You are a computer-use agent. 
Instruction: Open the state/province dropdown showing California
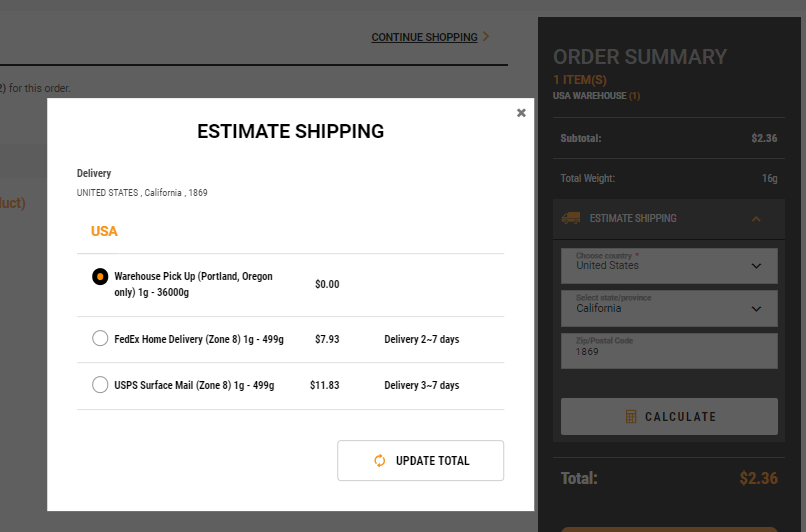coord(669,308)
